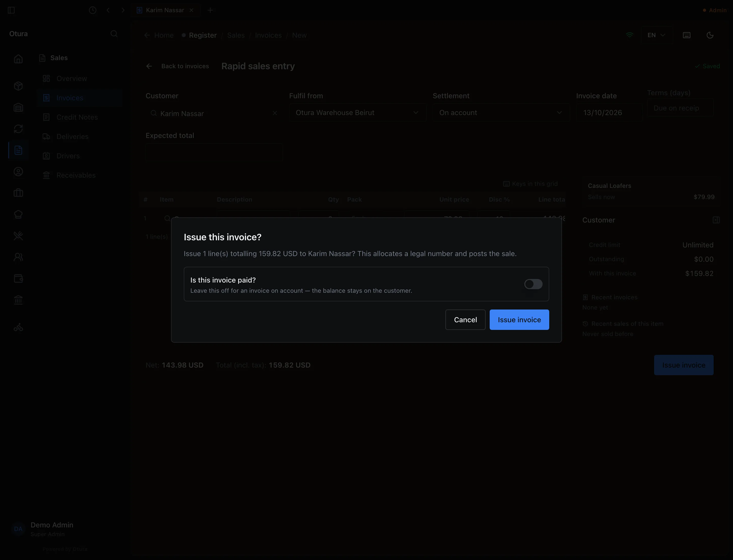Image resolution: width=733 pixels, height=560 pixels.
Task: Click the Cancel button in the dialog
Action: (465, 320)
